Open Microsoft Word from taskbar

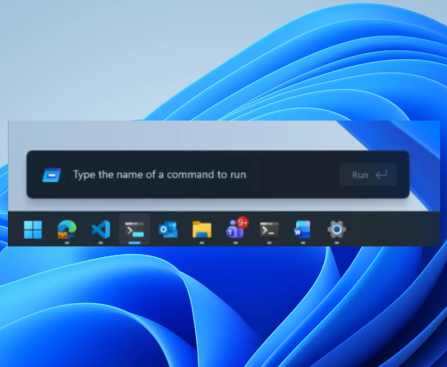pos(303,230)
